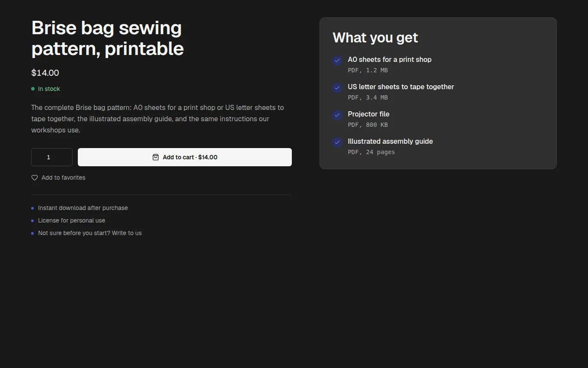Screen dimensions: 588x368
Task: Click the In stock label
Action: [49, 89]
